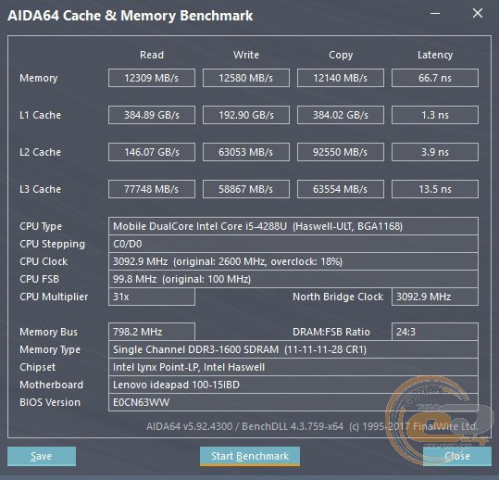Click the CPU FSB value 99.8 MHz

coord(293,279)
